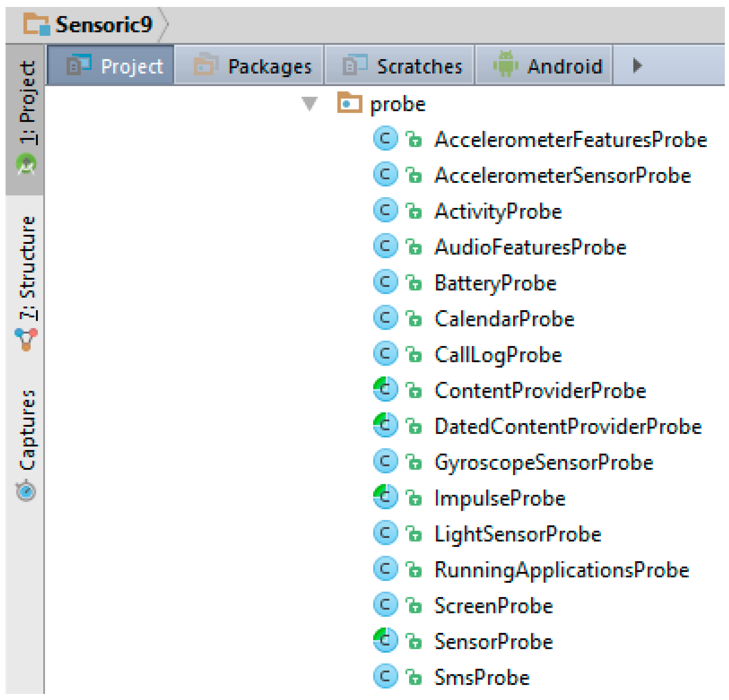Viewport: 729px width, 700px height.
Task: Open AccelerometerFeaturesProbe class
Action: (x=571, y=140)
